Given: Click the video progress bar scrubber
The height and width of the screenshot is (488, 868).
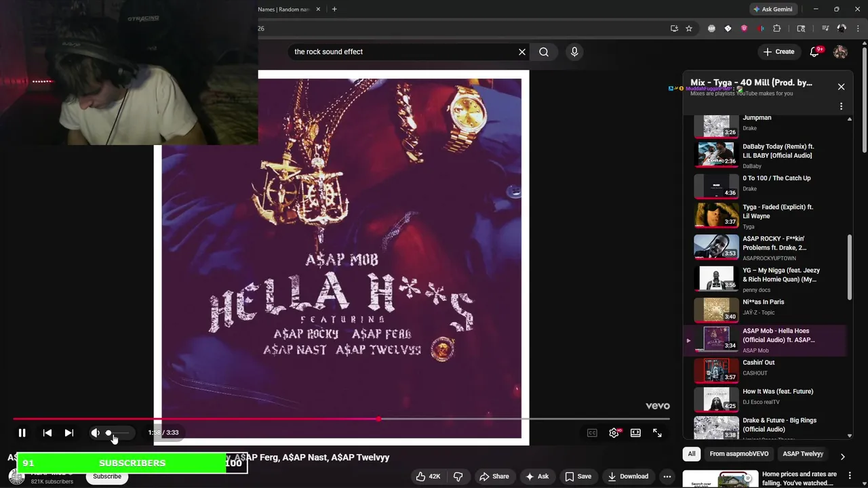Looking at the screenshot, I should tap(378, 419).
